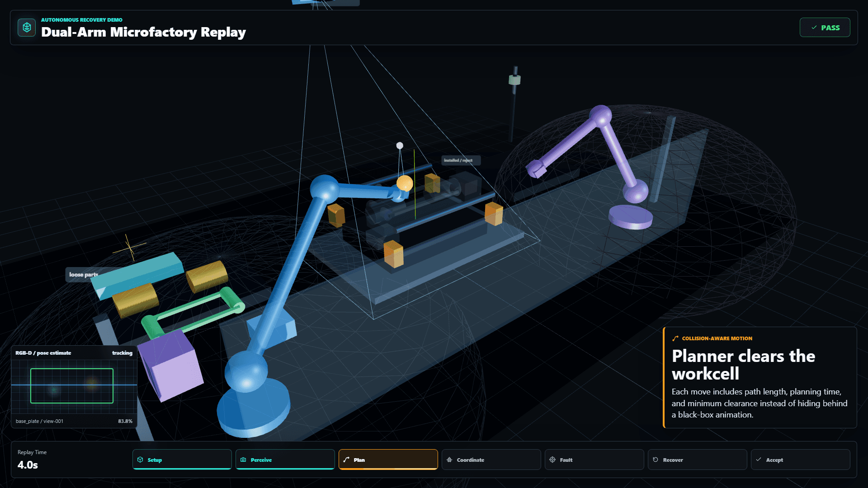The image size is (868, 488).
Task: Click the base_plate / view-001 label
Action: tap(39, 421)
